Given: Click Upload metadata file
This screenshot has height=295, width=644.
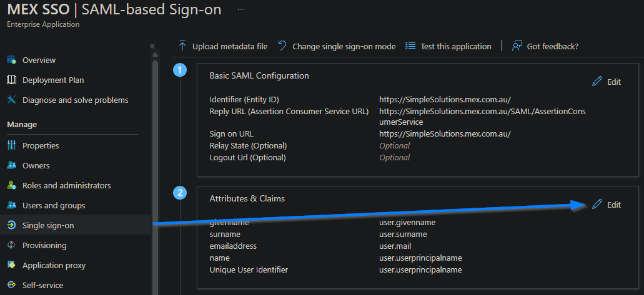Looking at the screenshot, I should coord(223,46).
